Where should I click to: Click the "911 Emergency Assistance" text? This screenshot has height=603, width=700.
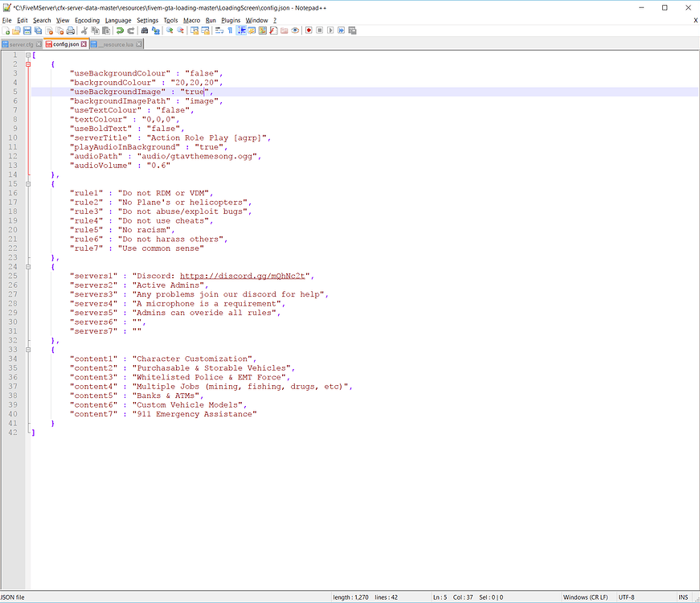click(194, 414)
